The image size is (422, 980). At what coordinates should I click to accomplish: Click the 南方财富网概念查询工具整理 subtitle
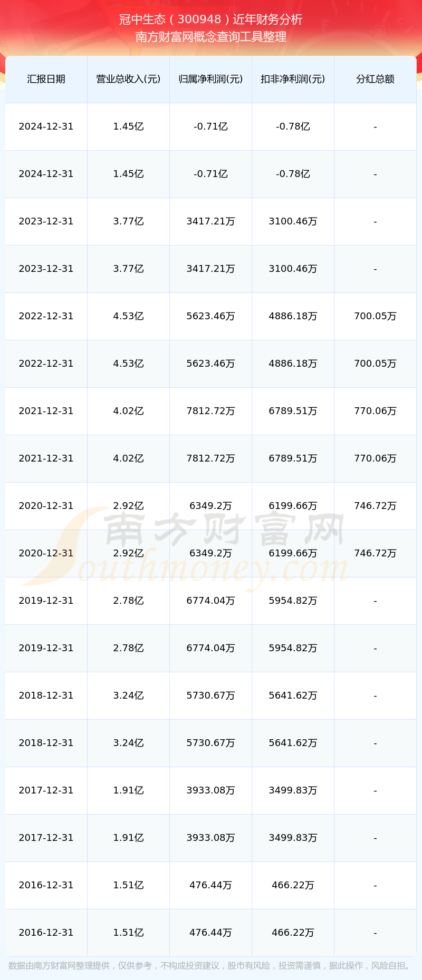(x=211, y=37)
